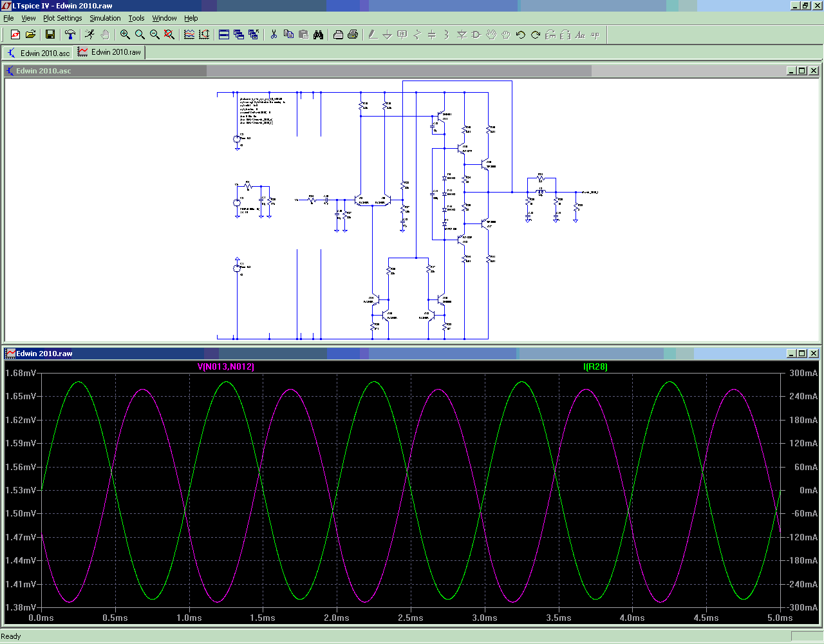Open a file with the folder icon

pos(30,35)
